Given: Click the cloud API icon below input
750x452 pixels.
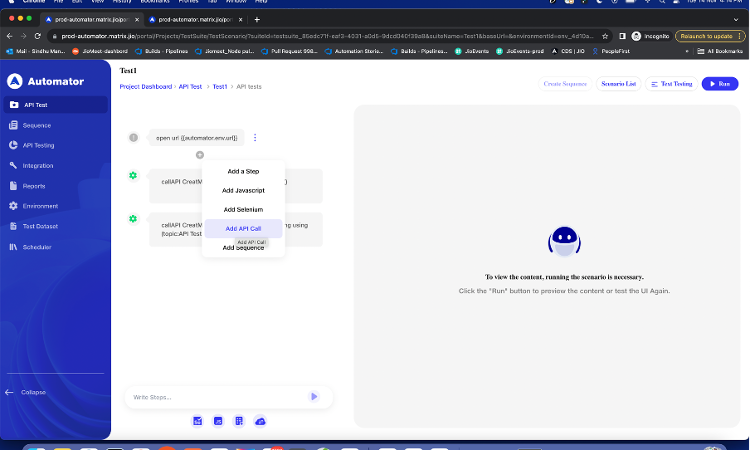Looking at the screenshot, I should [x=260, y=422].
